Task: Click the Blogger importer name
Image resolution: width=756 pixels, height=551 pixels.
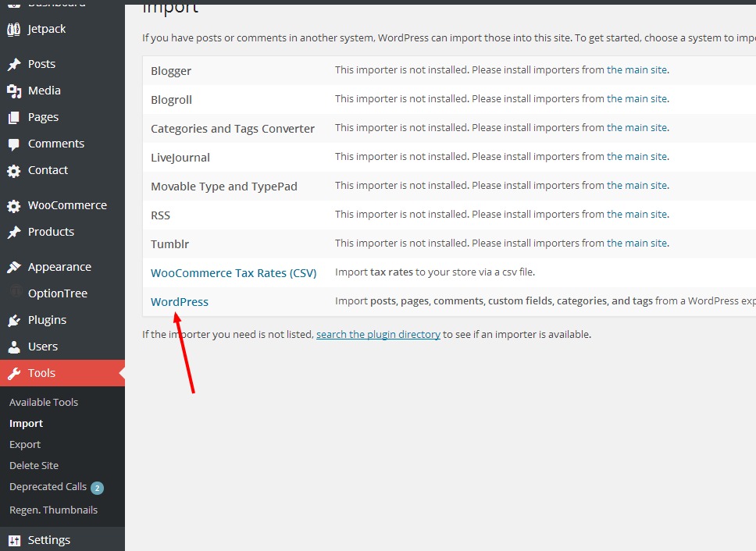Action: click(x=171, y=71)
